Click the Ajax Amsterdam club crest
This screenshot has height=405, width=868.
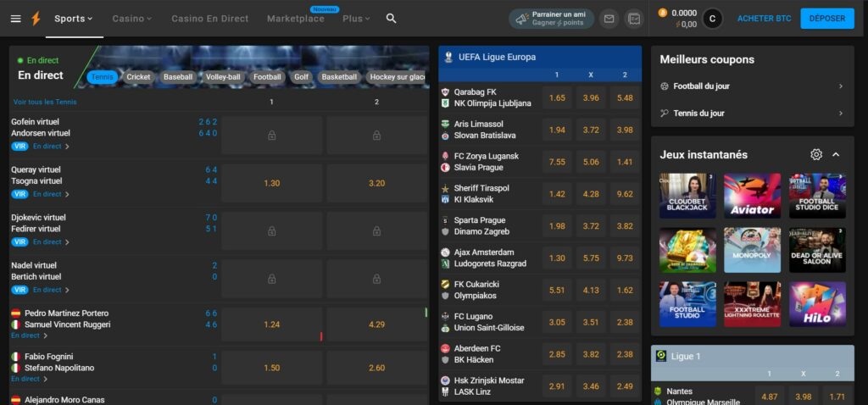click(x=445, y=252)
